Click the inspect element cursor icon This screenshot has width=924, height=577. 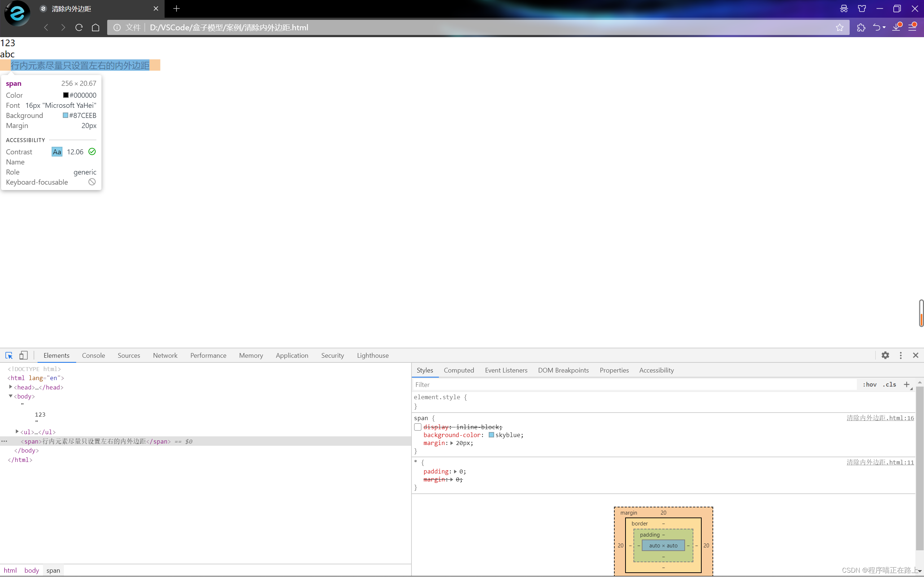pos(9,354)
